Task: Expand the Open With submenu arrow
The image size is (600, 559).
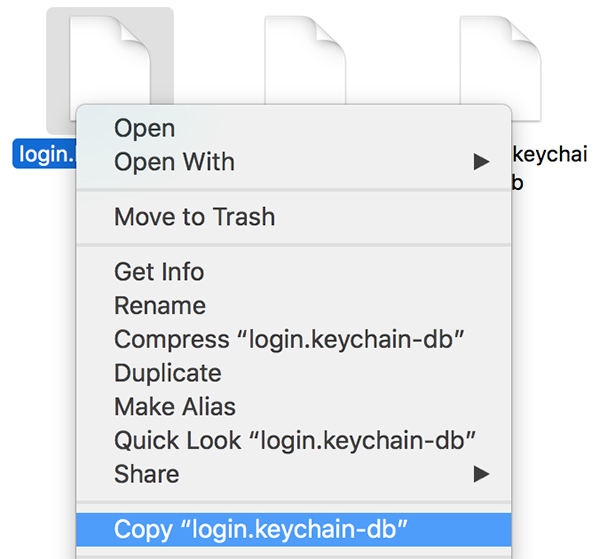Action: 481,162
